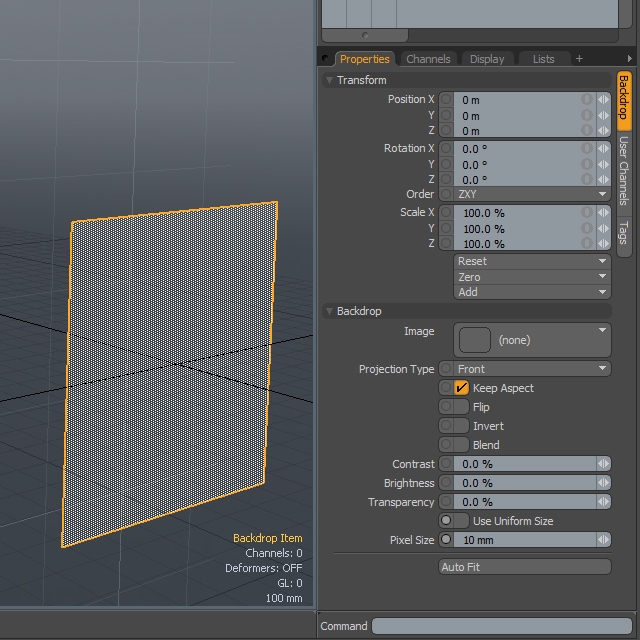640x640 pixels.
Task: Click keyframe dot beside Flip
Action: (x=446, y=407)
